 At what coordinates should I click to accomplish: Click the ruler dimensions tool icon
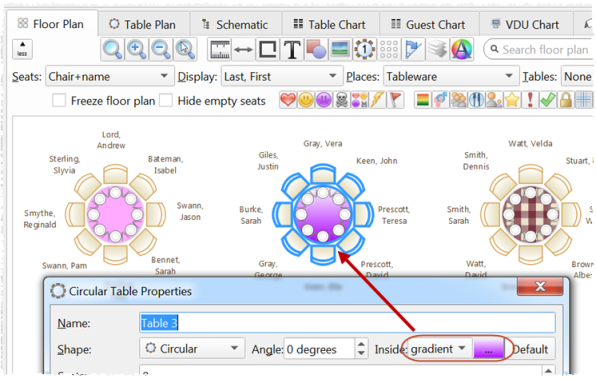tap(220, 49)
